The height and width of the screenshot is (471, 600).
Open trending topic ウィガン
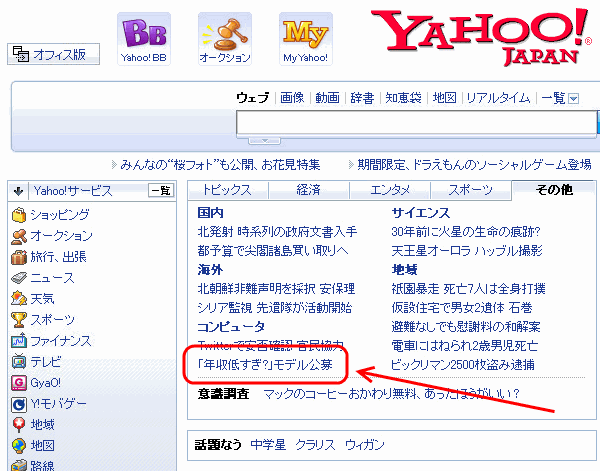[x=365, y=445]
